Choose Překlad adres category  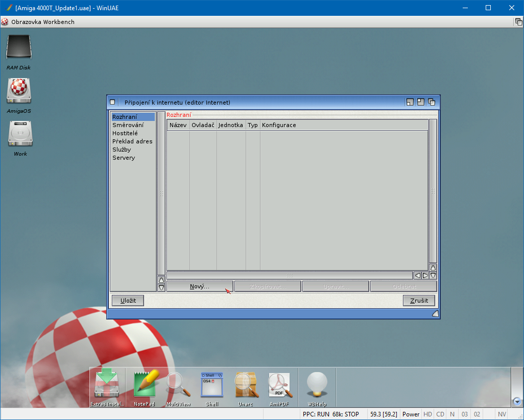(132, 141)
